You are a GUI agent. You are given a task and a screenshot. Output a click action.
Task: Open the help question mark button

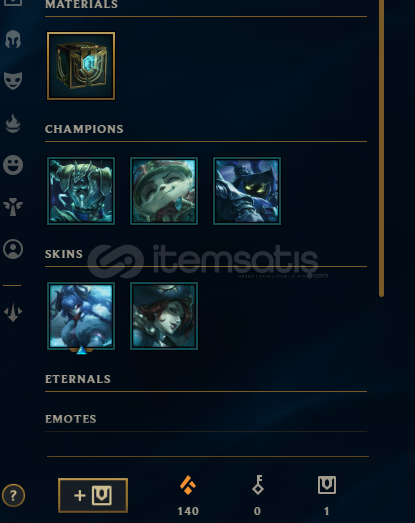[x=13, y=495]
